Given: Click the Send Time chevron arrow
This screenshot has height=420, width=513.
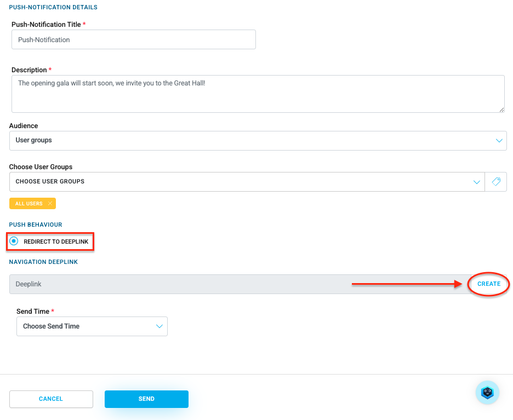Looking at the screenshot, I should pyautogui.click(x=159, y=326).
